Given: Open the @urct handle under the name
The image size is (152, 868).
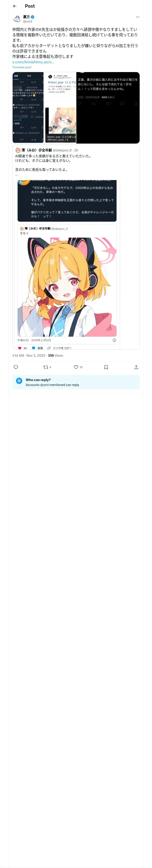Looking at the screenshot, I should tap(28, 21).
